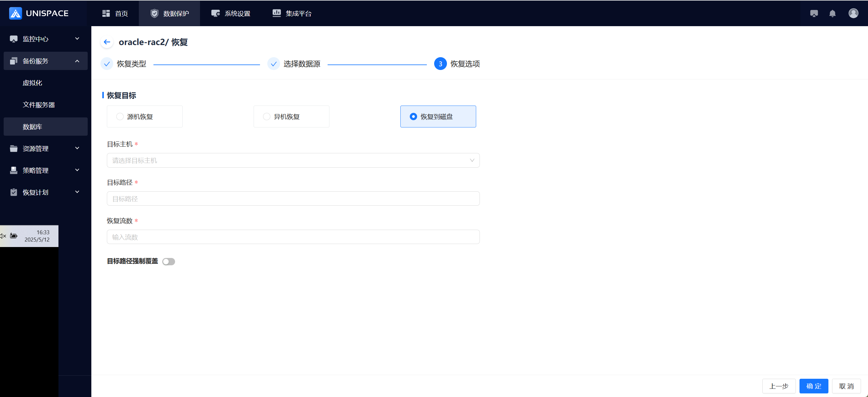This screenshot has height=397, width=868.
Task: Click the 目标路径 input field
Action: point(293,199)
